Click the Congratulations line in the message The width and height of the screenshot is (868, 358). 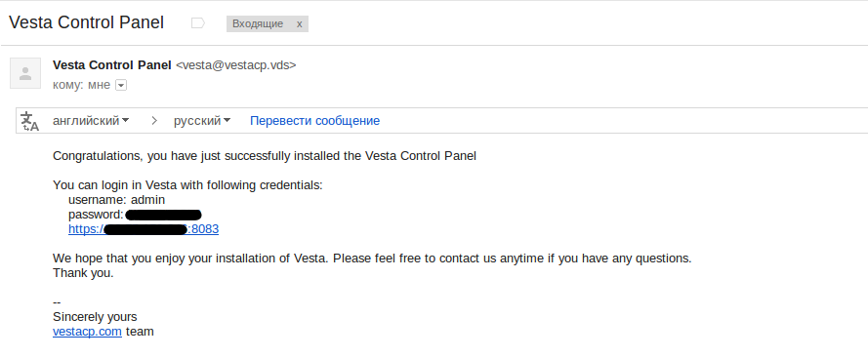(x=265, y=156)
